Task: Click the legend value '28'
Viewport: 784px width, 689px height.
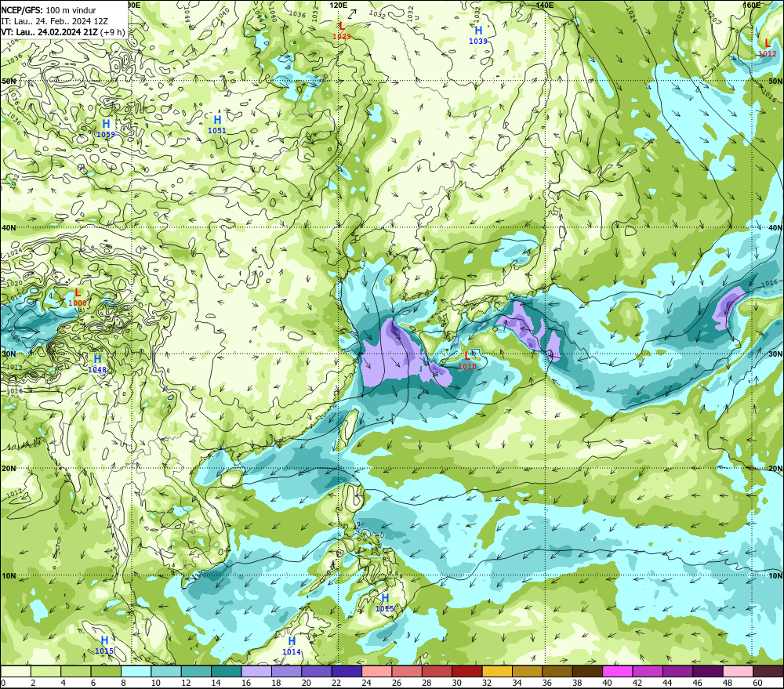Action: click(x=427, y=683)
